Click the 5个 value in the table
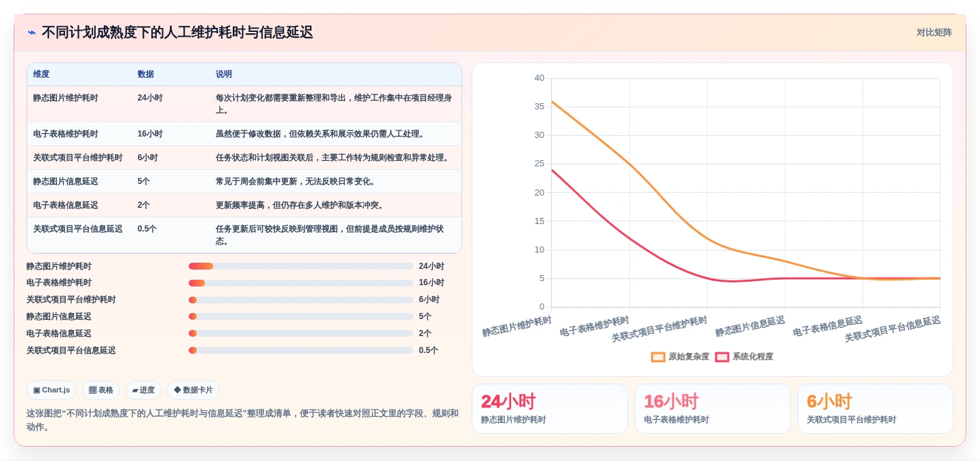 tap(144, 181)
